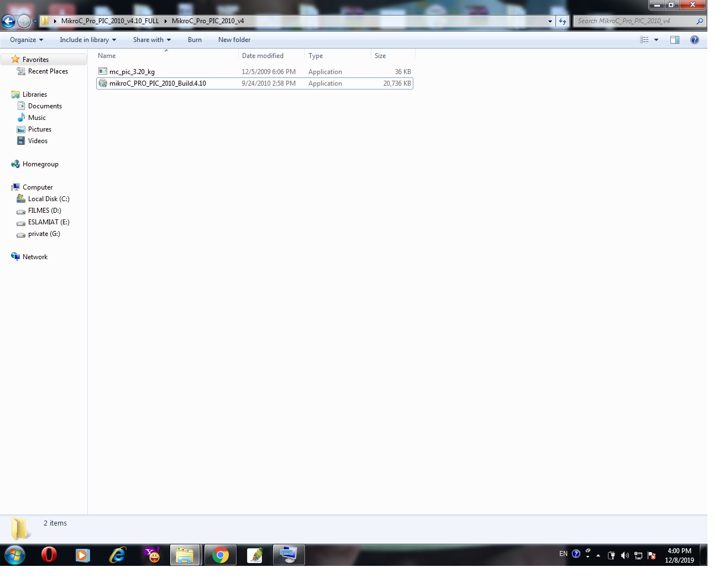Open ESLAMIAT (E:) drive
Viewport: 724px width, 588px height.
tap(49, 222)
